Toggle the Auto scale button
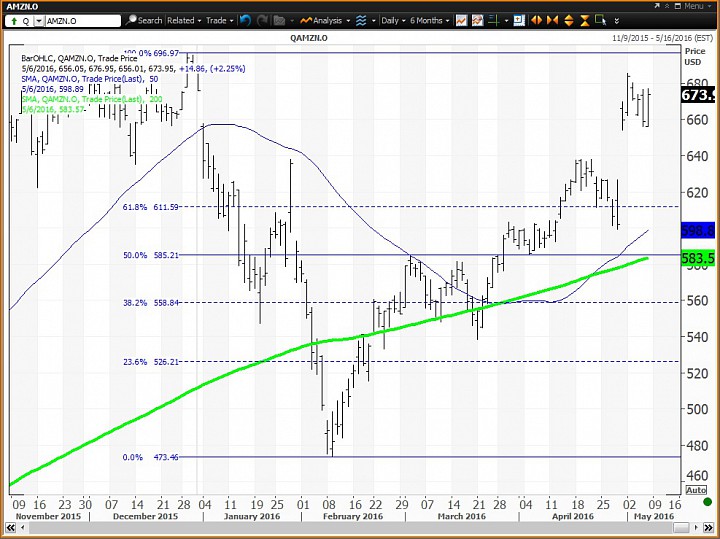This screenshot has width=720, height=539. (696, 490)
